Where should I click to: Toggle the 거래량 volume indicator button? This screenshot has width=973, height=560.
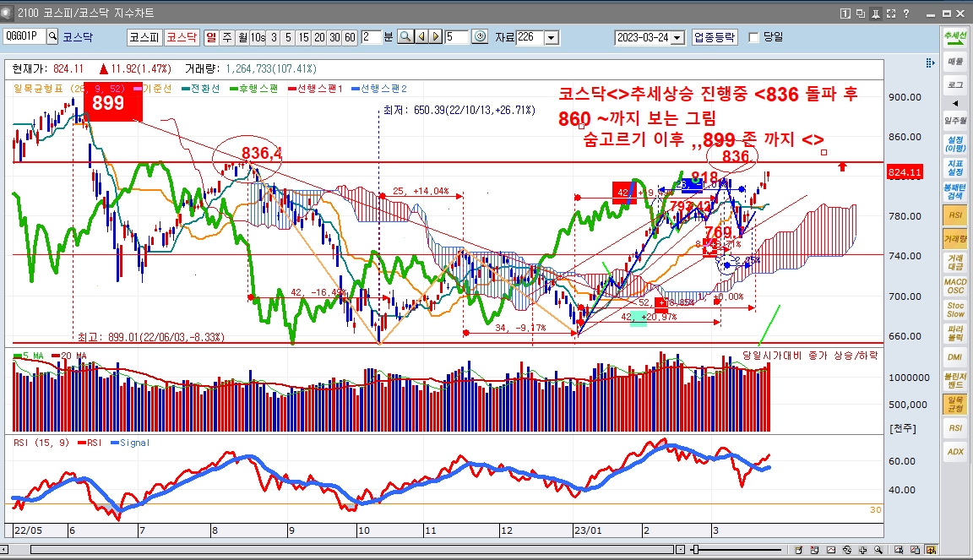coord(954,240)
